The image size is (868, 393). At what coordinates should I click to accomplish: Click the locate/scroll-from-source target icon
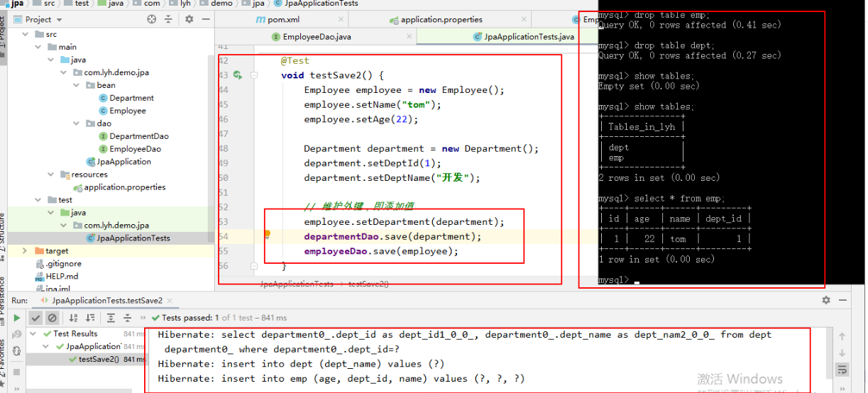click(151, 19)
